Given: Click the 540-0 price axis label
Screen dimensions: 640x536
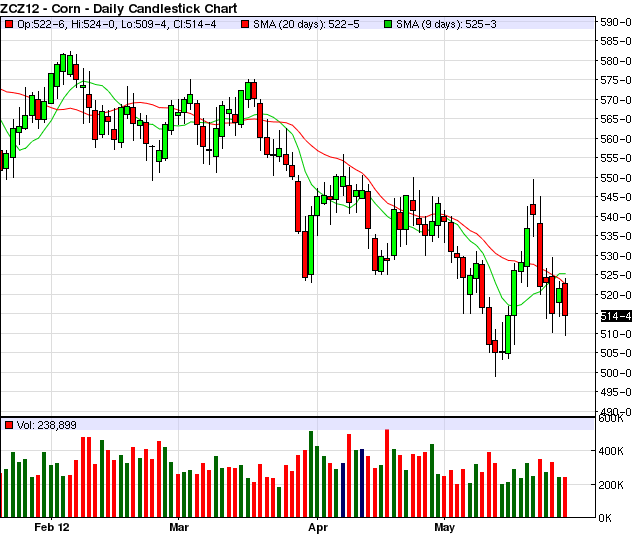Looking at the screenshot, I should coord(616,217).
